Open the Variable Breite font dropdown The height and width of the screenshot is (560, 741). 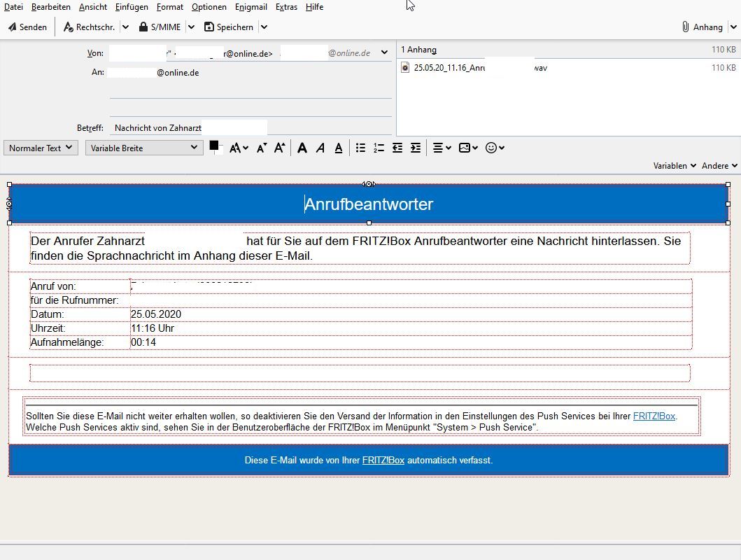pos(144,148)
